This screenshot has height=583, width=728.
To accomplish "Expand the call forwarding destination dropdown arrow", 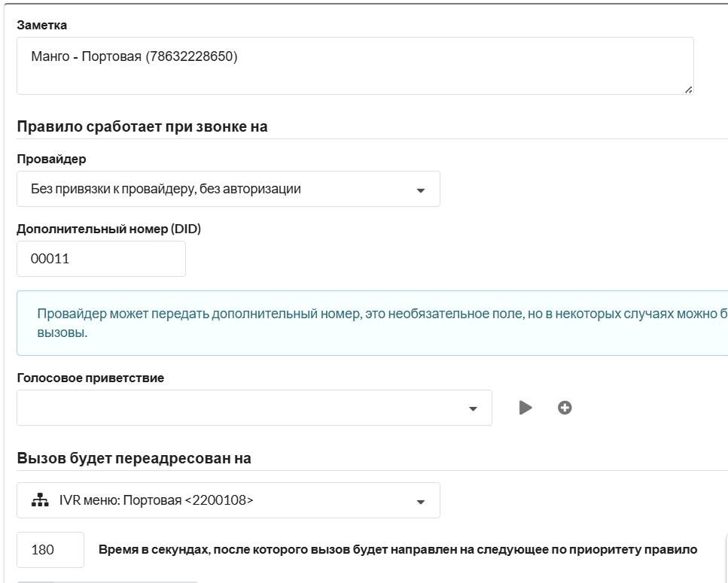I will [421, 502].
